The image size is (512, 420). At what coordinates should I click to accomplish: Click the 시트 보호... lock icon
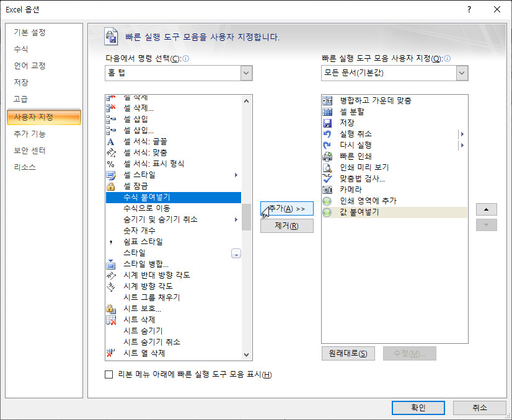coord(111,308)
